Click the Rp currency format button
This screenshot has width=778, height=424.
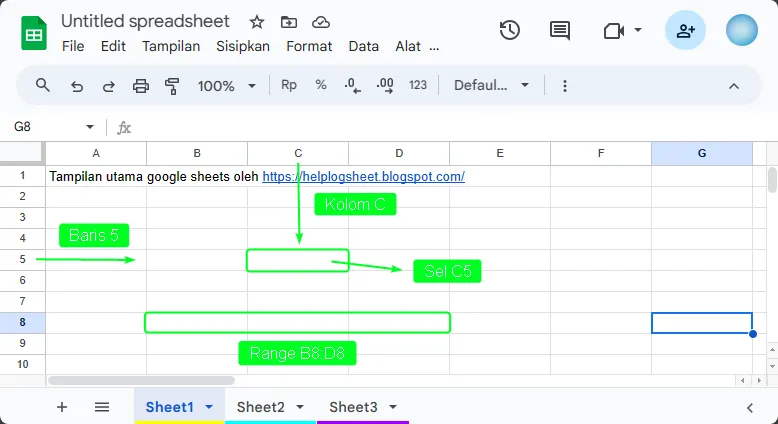[289, 86]
